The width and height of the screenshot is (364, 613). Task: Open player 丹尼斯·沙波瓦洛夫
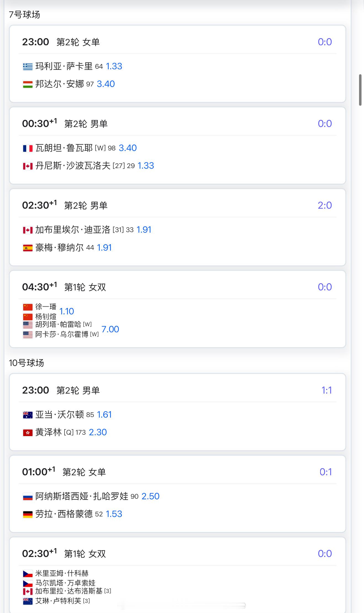coord(73,166)
